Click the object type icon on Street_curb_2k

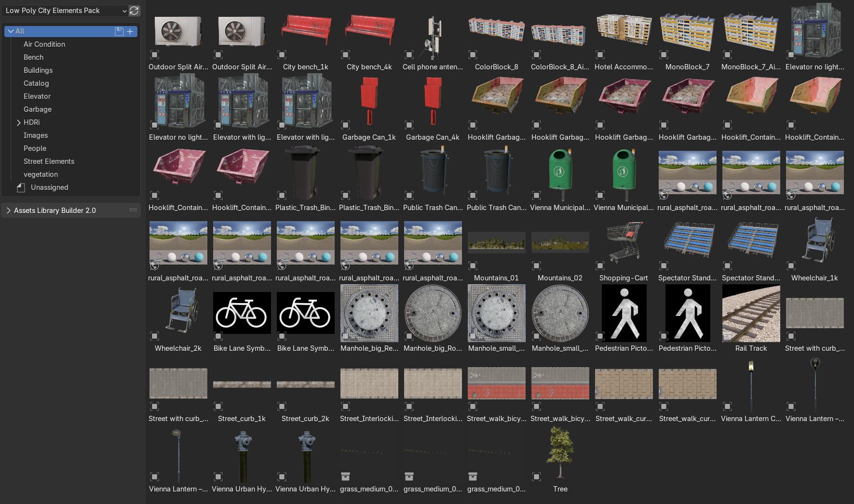pyautogui.click(x=282, y=407)
